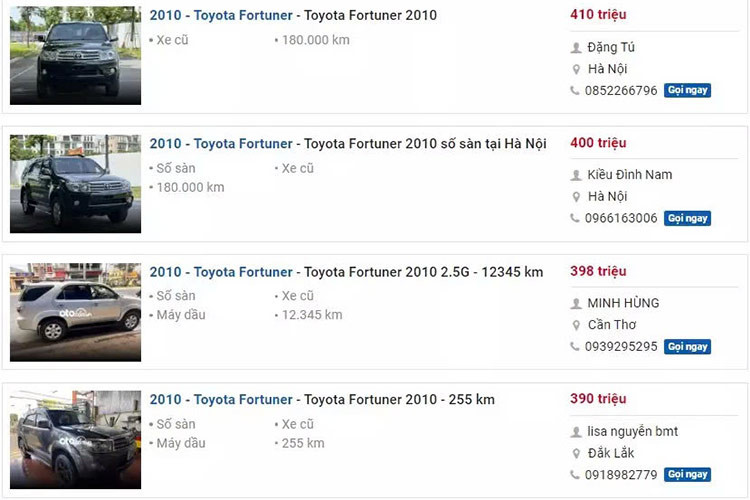Click '180.000 km' in the 400 triệu listing
Screen dimensions: 750x500
pyautogui.click(x=190, y=188)
